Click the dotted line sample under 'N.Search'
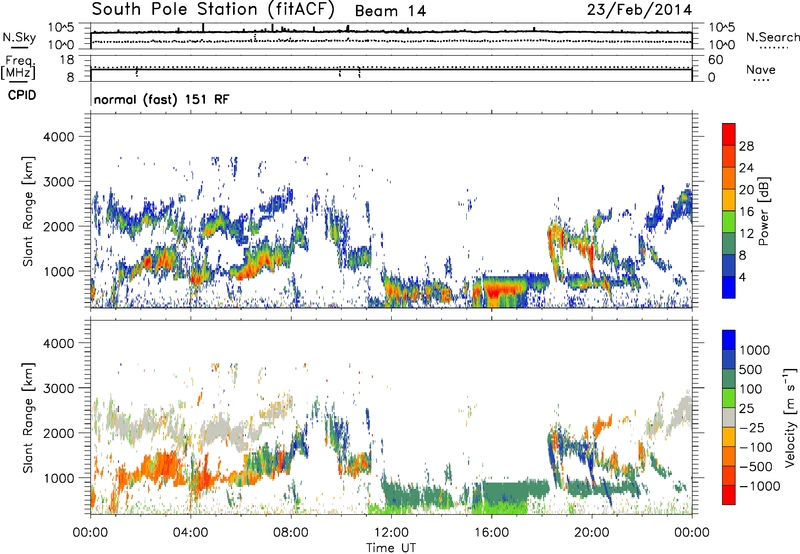 tap(773, 48)
